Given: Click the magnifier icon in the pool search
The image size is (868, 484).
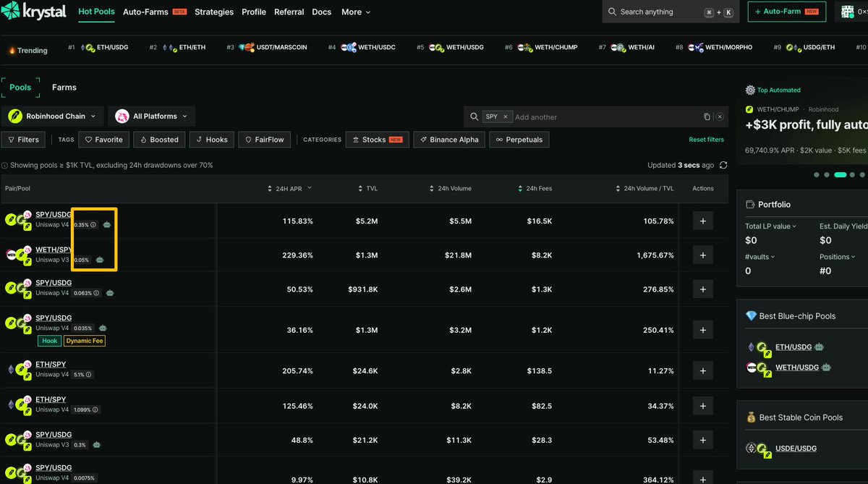Looking at the screenshot, I should (475, 116).
